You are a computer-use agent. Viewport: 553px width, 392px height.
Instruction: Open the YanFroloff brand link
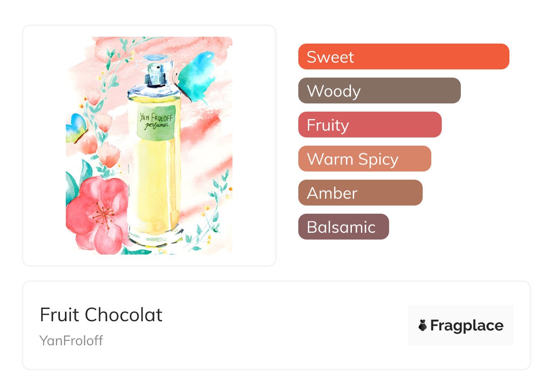71,340
